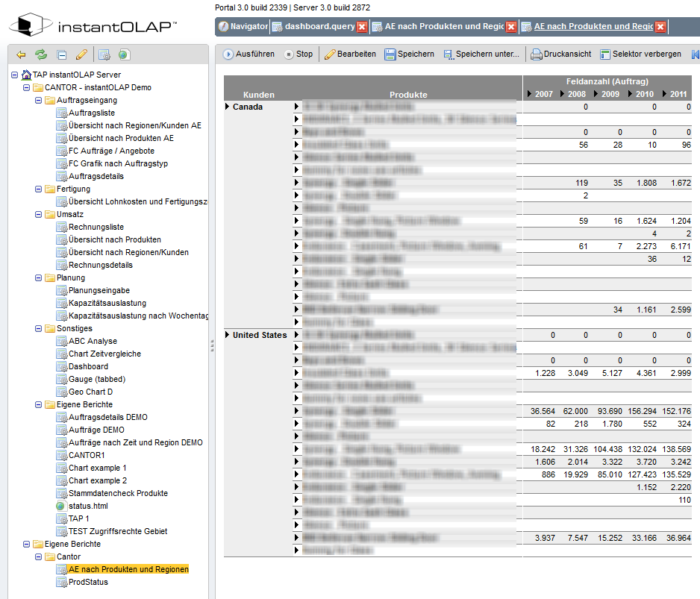Run the query with Ausführen

pyautogui.click(x=249, y=54)
